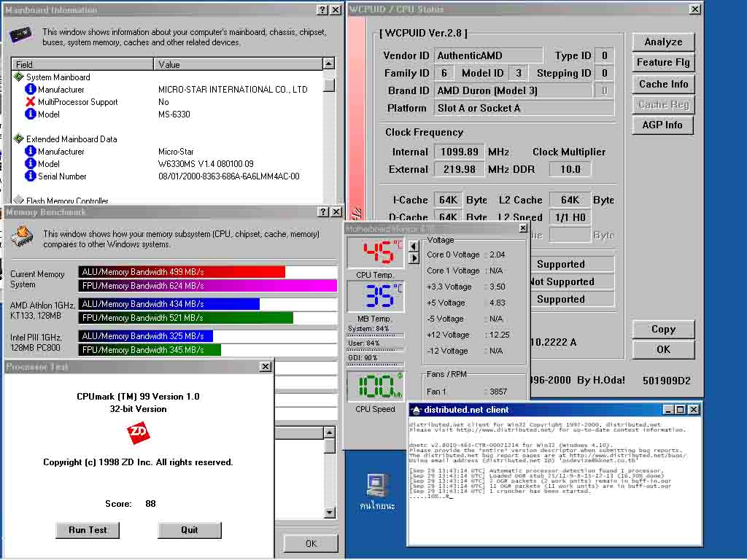The image size is (747, 560).
Task: Click info icon next to System Mainboard Model
Action: click(31, 114)
